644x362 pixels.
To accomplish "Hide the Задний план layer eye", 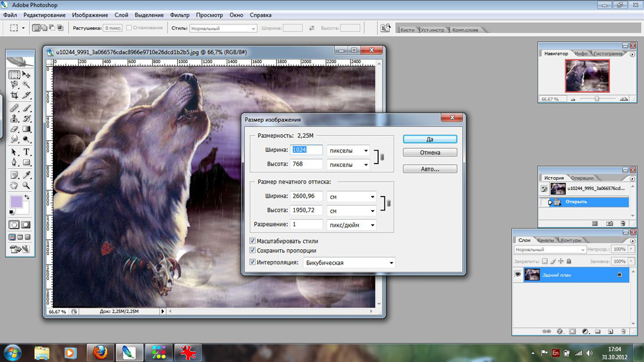I will (518, 274).
